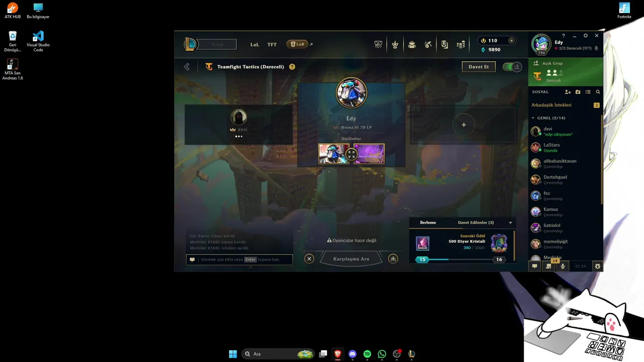Open Spotify from the taskbar

coord(367,354)
